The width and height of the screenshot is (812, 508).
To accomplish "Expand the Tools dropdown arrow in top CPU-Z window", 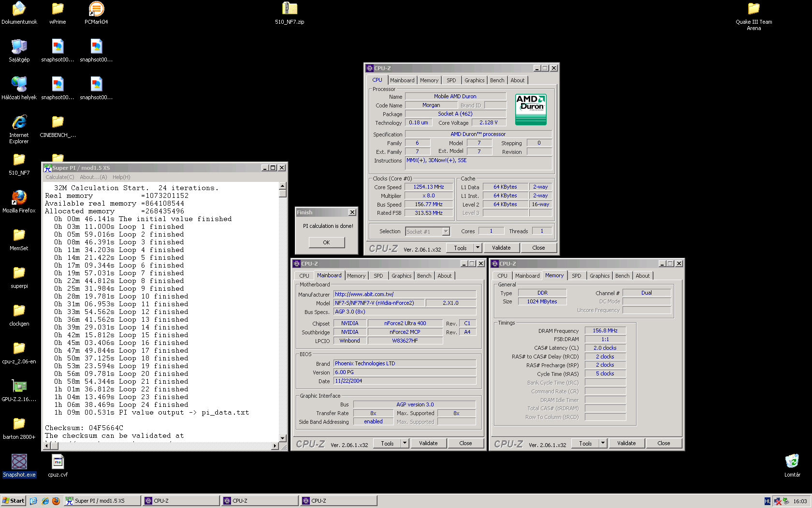I will click(478, 248).
